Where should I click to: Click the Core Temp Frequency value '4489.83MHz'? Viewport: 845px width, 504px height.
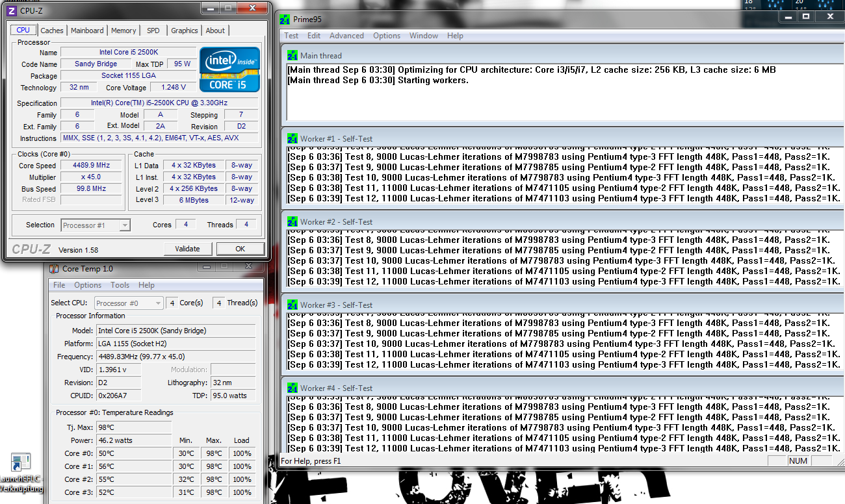coord(177,357)
